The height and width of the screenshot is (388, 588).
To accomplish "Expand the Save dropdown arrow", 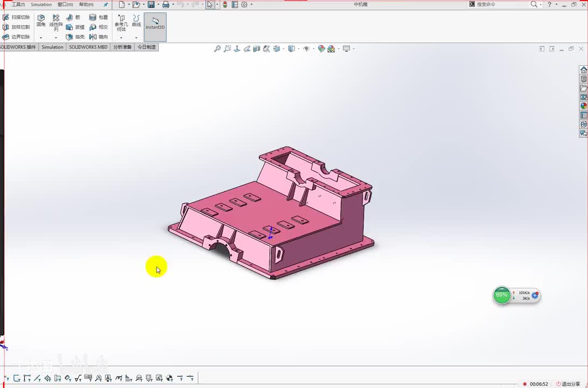I will pyautogui.click(x=158, y=4).
